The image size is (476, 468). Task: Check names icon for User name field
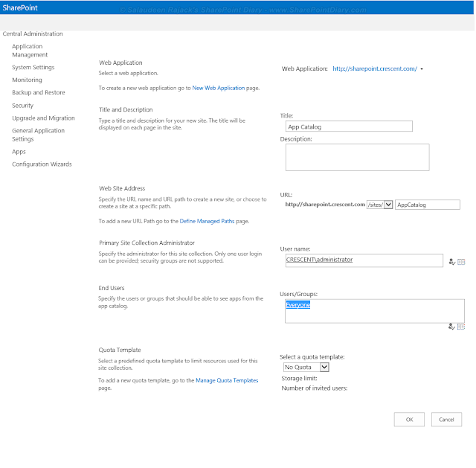[451, 262]
